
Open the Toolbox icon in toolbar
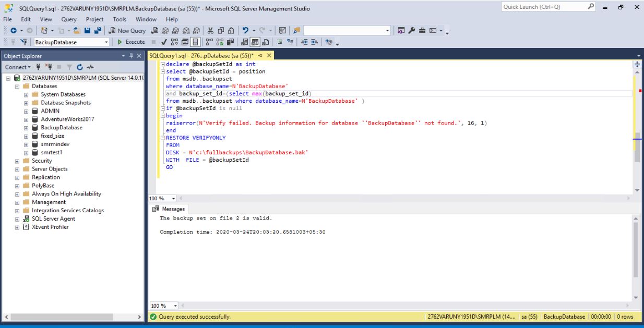(x=422, y=31)
